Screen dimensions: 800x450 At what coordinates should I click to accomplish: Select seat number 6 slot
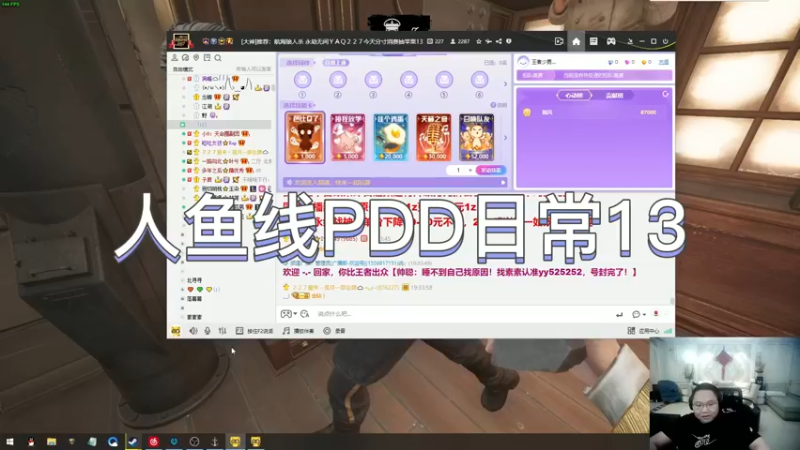click(479, 80)
